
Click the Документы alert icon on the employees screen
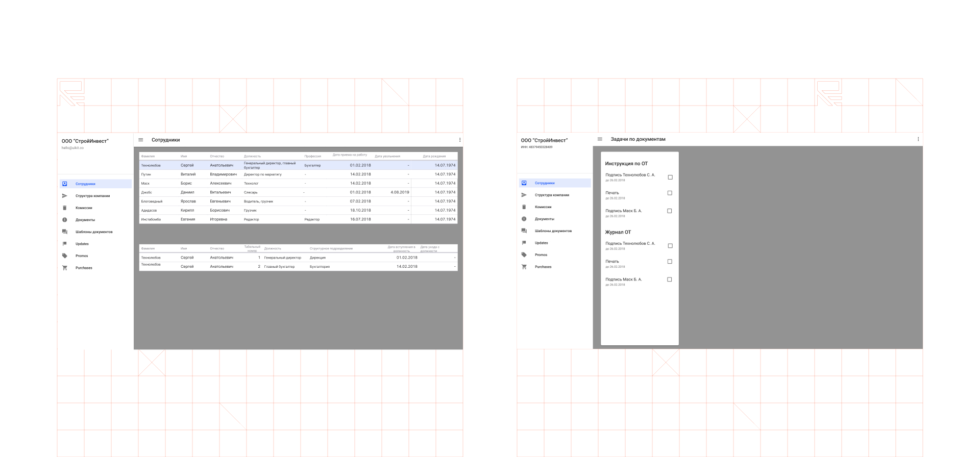click(x=65, y=220)
